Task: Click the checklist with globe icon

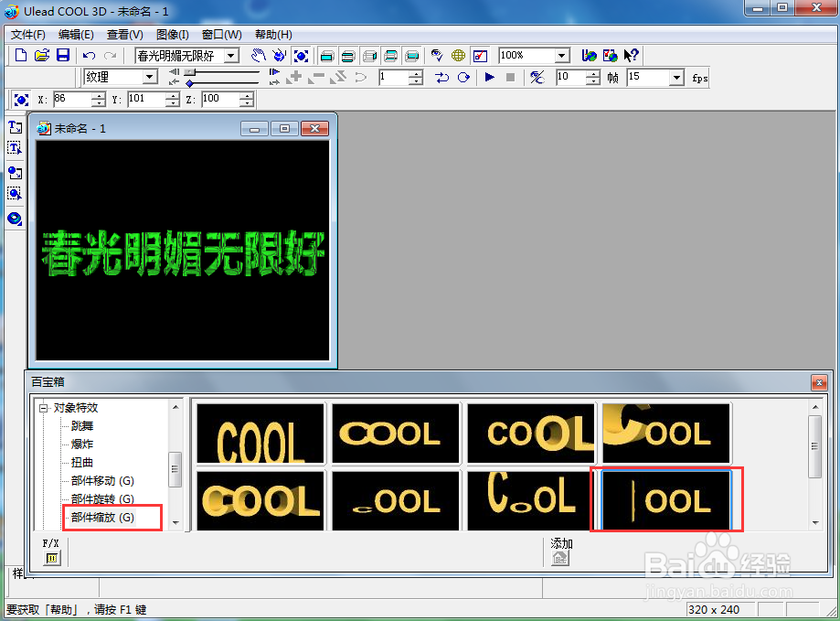Action: coord(611,55)
